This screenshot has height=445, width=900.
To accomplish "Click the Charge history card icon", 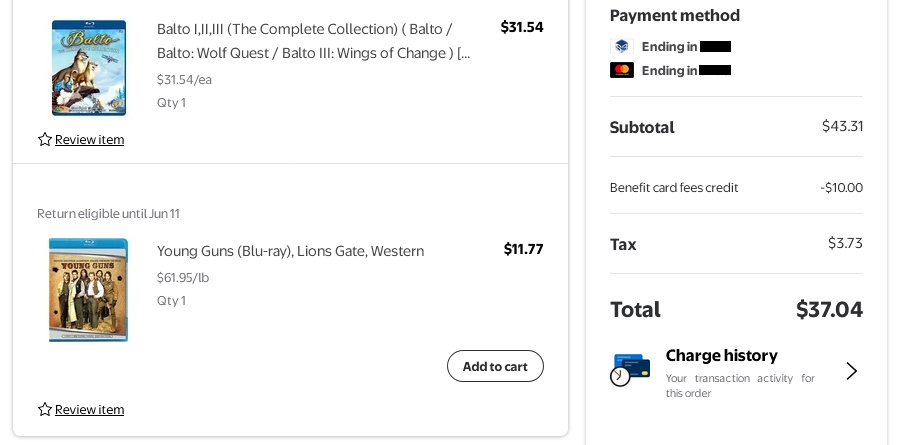I will pyautogui.click(x=630, y=370).
